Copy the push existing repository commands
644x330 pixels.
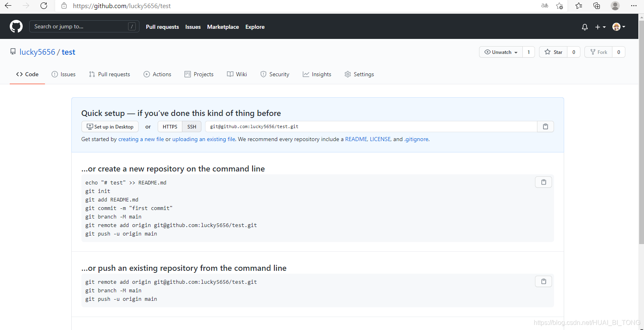click(x=543, y=281)
